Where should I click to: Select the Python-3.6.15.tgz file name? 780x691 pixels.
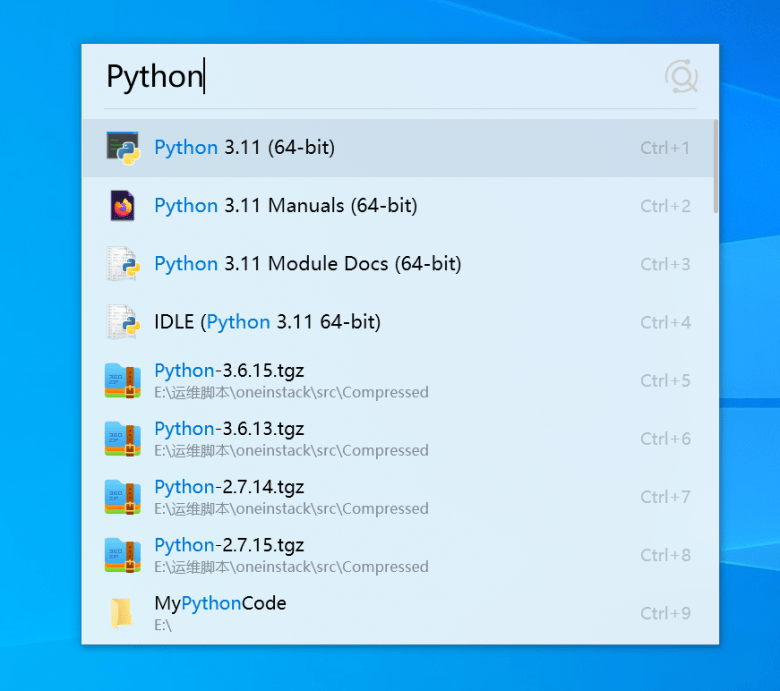point(229,371)
